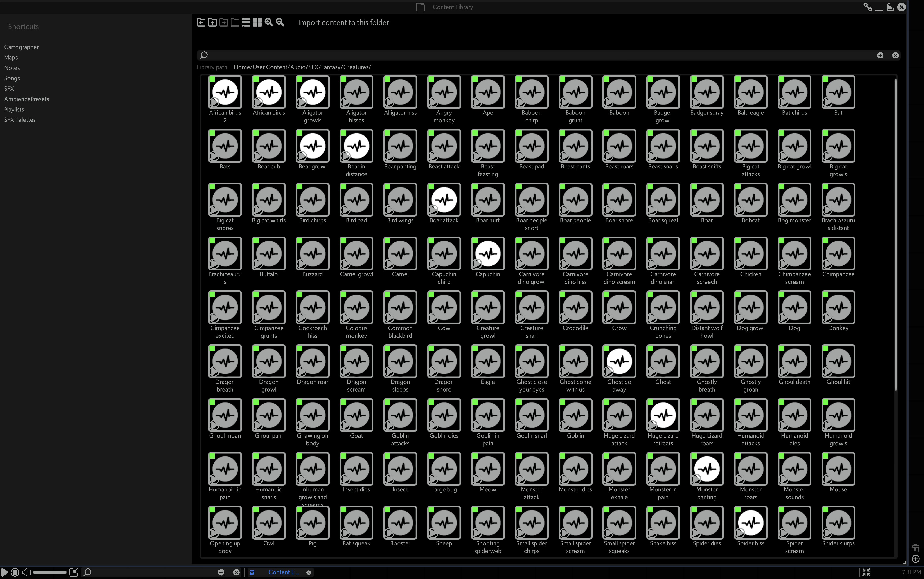Click the trash icon at bottom right
This screenshot has height=579, width=924.
click(x=915, y=548)
